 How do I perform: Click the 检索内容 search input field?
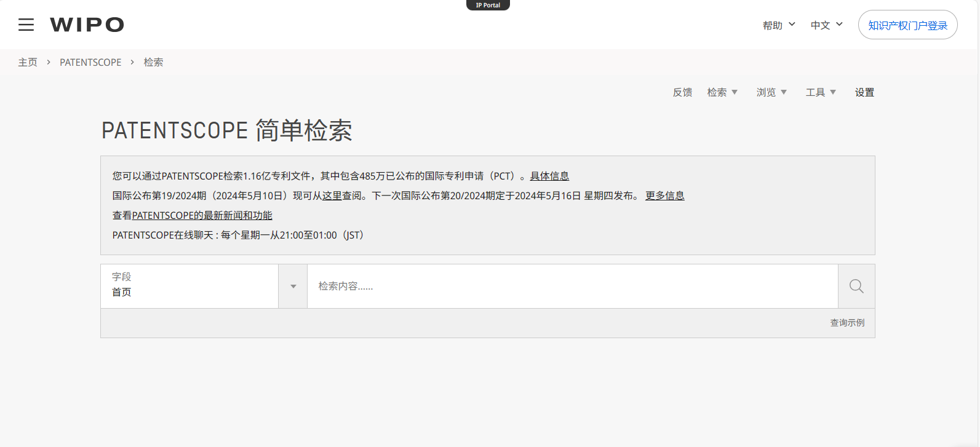[572, 287]
